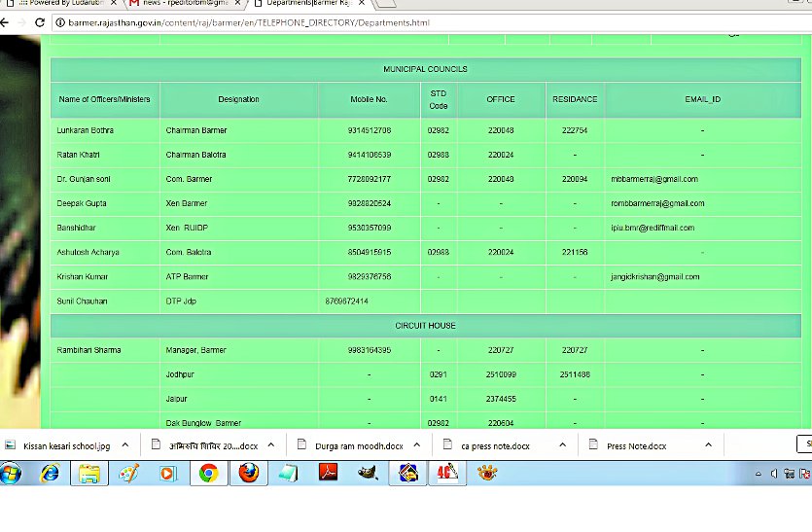812x532 pixels.
Task: Open the Paint palette taskbar icon
Action: point(128,474)
